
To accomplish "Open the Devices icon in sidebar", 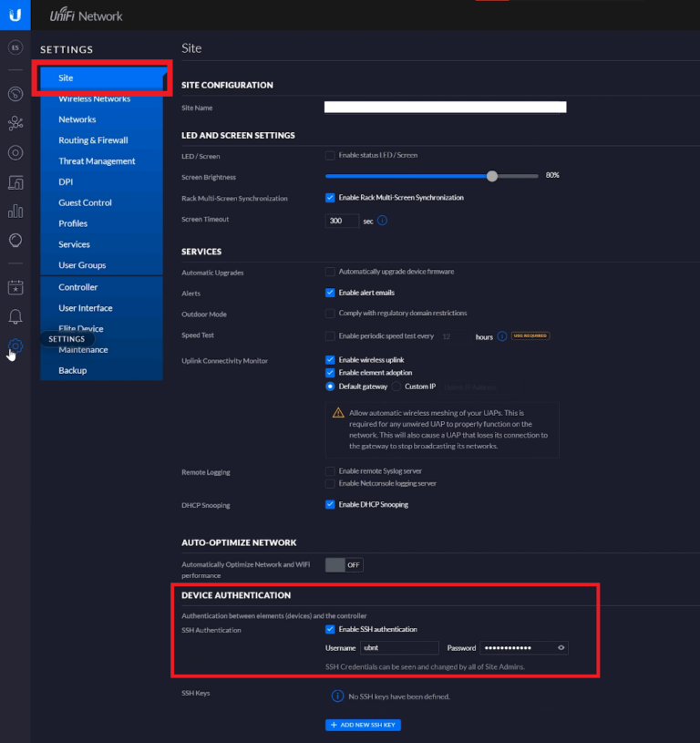I will coord(15,152).
